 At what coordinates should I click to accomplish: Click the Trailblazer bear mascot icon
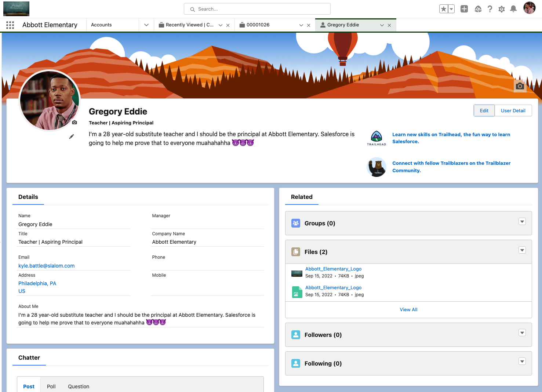(x=377, y=167)
